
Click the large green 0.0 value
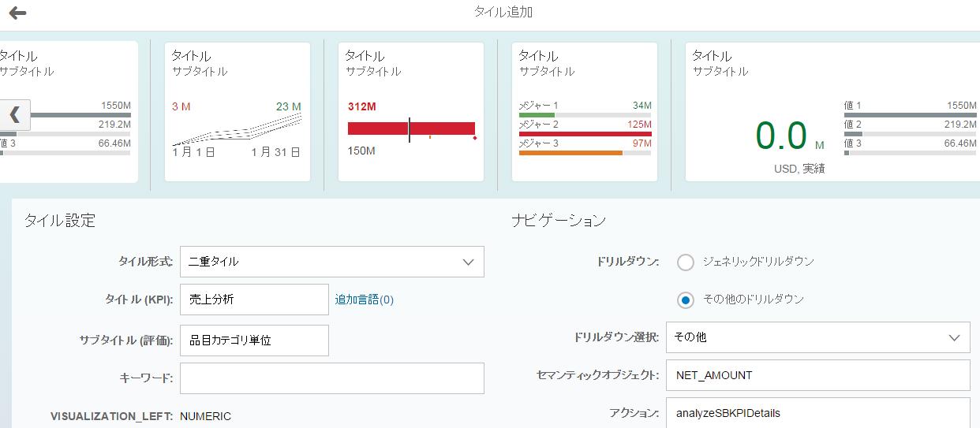781,136
